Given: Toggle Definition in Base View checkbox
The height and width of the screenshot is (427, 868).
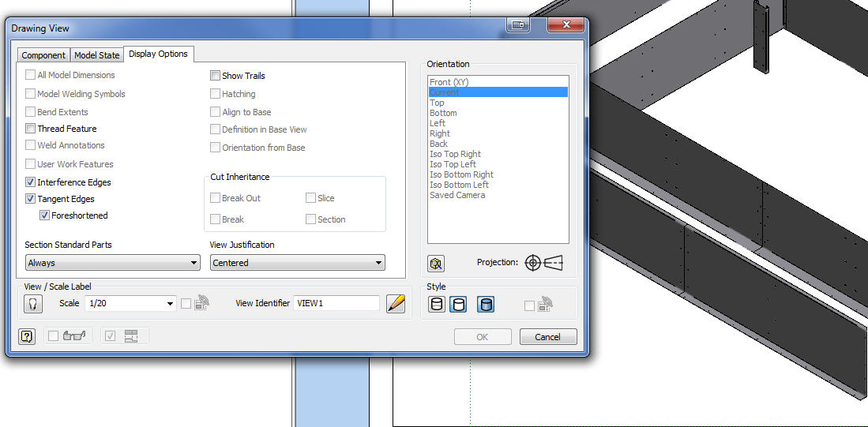Looking at the screenshot, I should click(215, 129).
